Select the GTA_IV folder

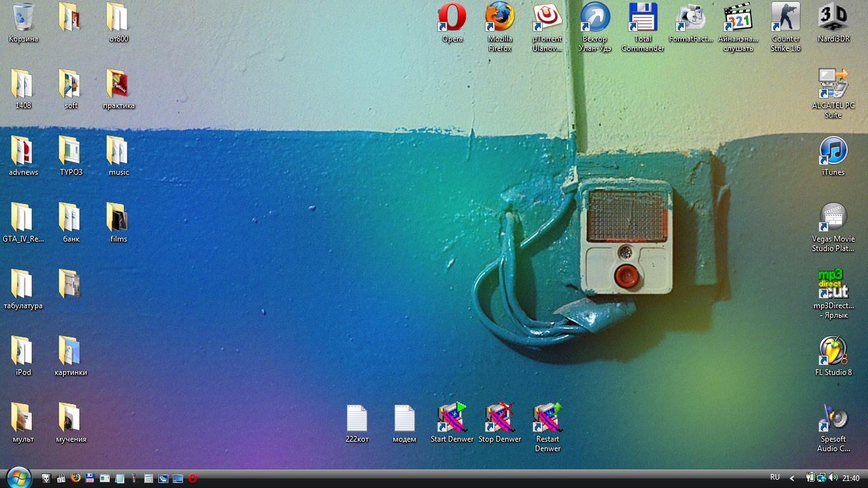[x=24, y=218]
